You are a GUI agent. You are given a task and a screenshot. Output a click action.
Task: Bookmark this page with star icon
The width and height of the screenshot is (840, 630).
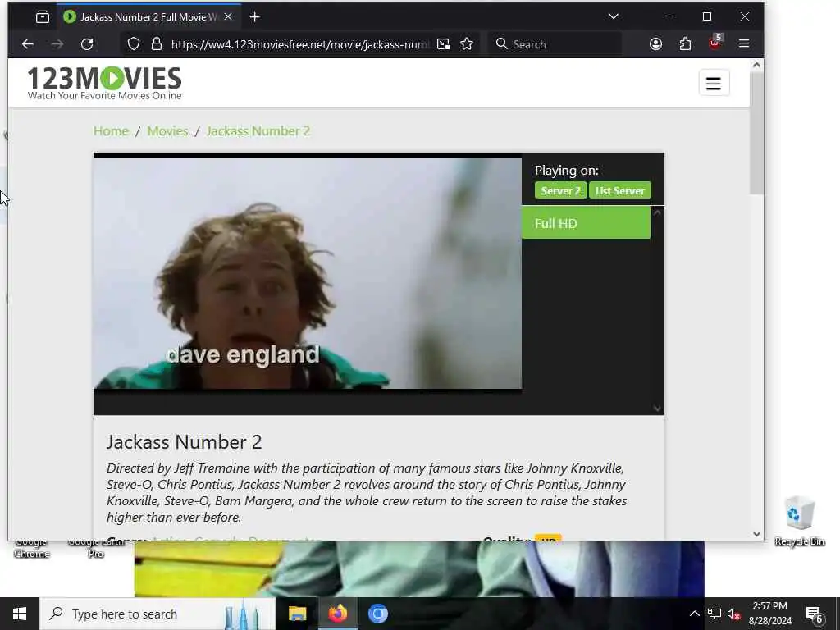[x=467, y=44]
